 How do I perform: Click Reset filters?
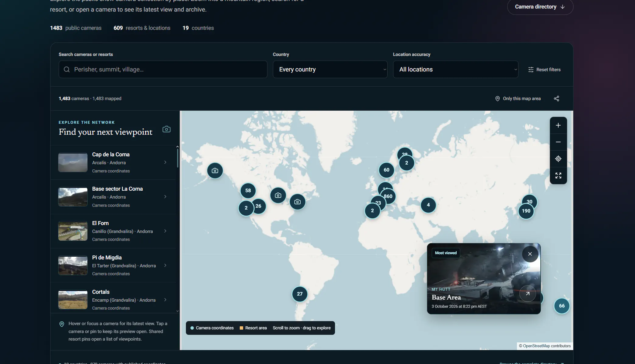click(x=544, y=70)
